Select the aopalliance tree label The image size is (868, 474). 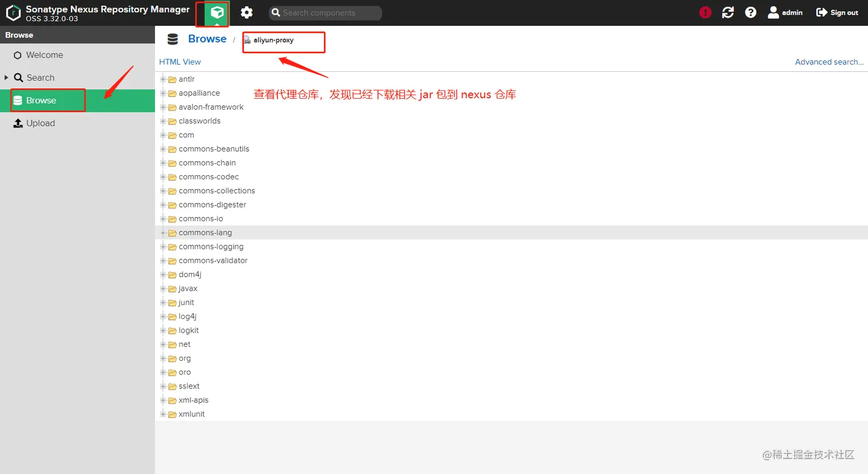[199, 93]
